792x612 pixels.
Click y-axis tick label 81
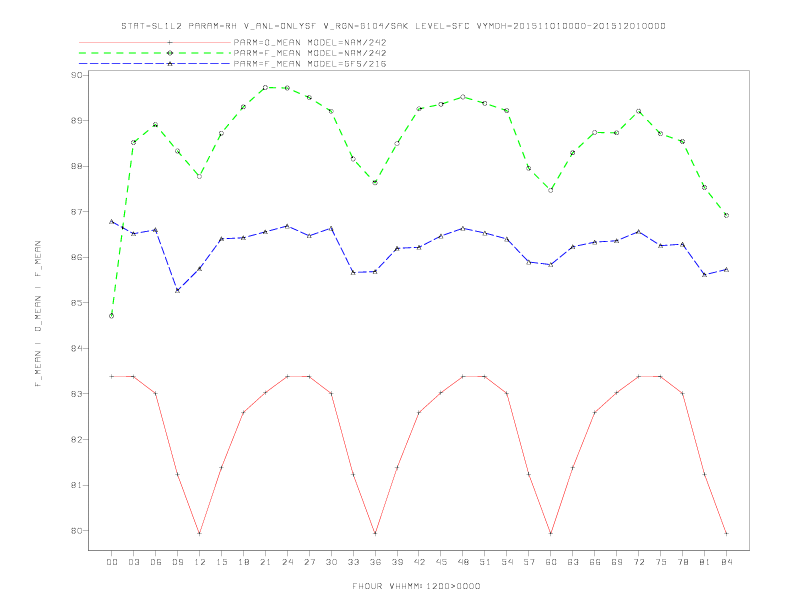pos(77,485)
